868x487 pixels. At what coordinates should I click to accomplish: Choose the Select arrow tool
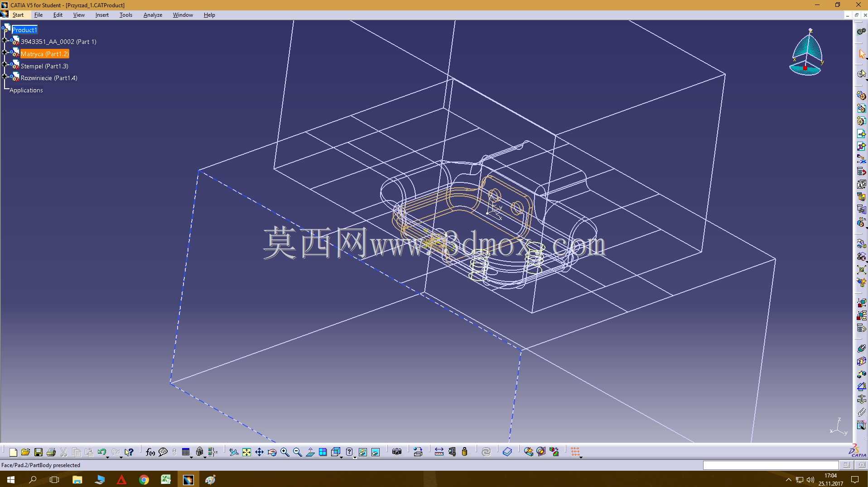click(862, 54)
